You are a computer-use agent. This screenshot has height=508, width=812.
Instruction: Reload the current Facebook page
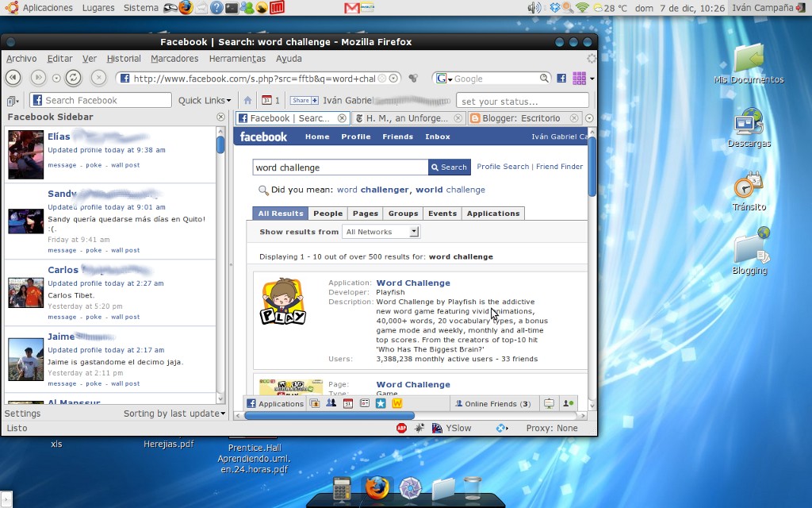click(74, 78)
